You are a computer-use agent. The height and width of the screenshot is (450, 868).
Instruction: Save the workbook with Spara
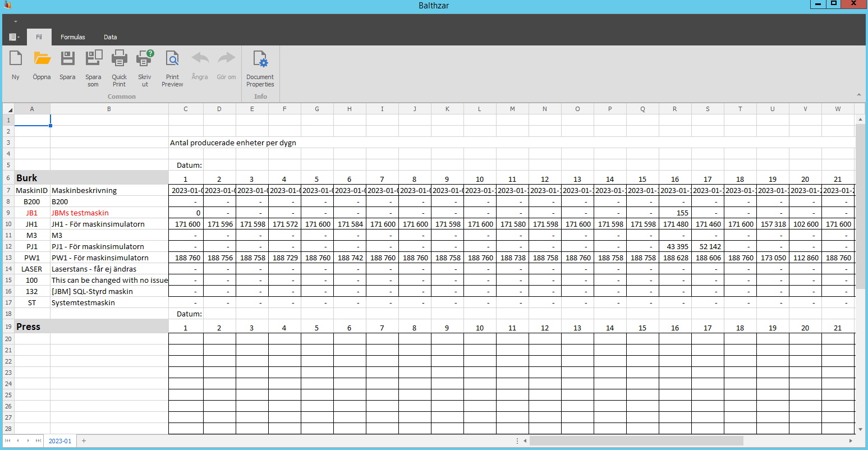click(x=67, y=65)
